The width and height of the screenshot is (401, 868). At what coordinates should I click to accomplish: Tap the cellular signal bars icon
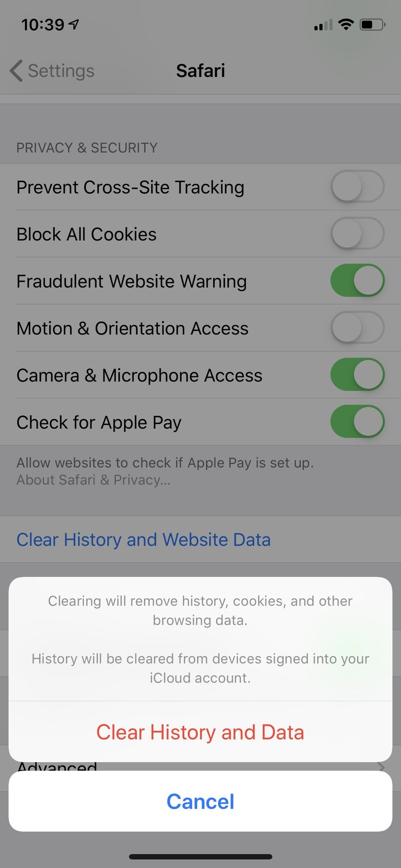point(323,24)
